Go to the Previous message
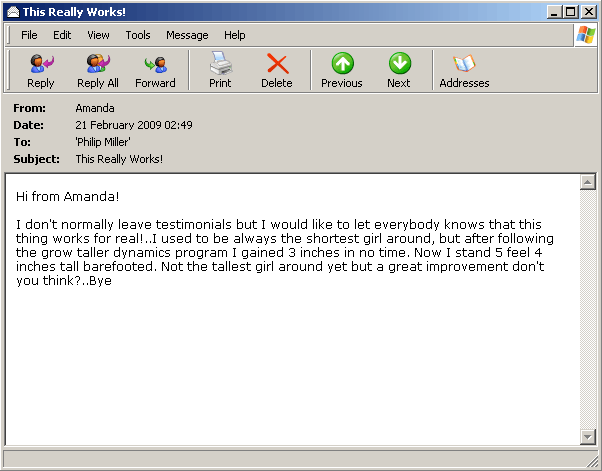 pos(342,70)
